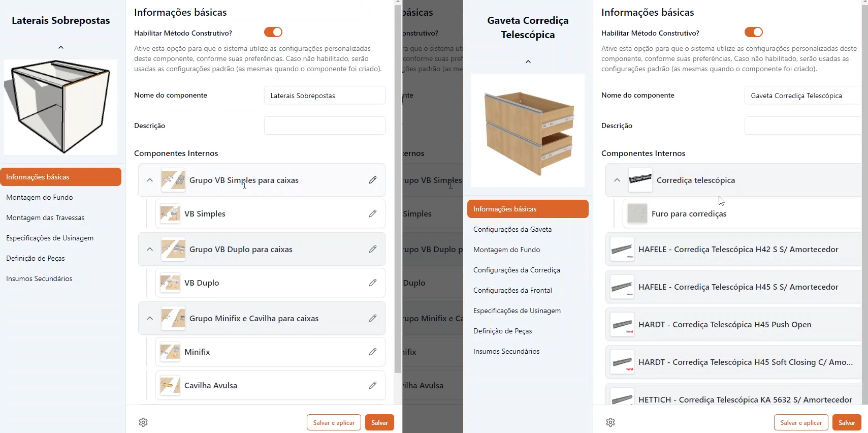
Task: Open settings gear in Laterais Sobrepostas panel
Action: click(x=143, y=422)
